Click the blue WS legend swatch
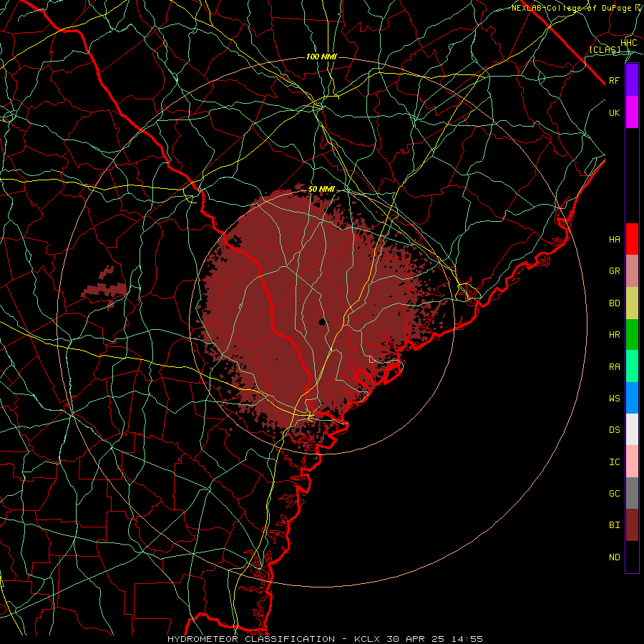644x644 pixels. point(632,398)
